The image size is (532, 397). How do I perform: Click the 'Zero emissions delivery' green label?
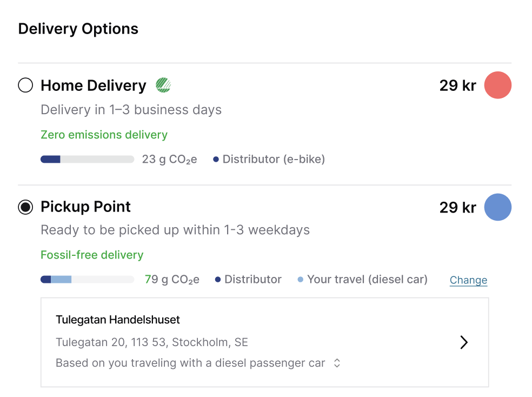tap(104, 135)
